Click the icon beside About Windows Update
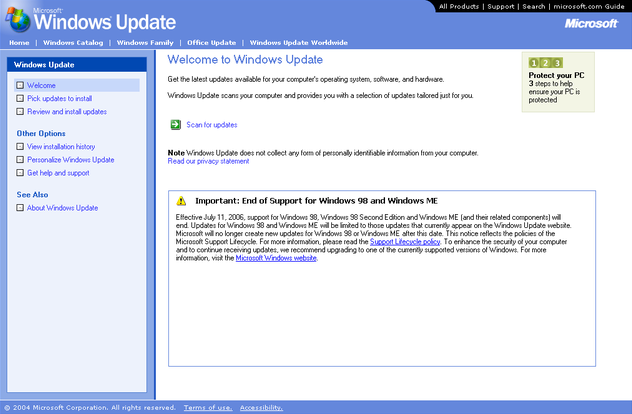This screenshot has height=414, width=632. point(20,208)
